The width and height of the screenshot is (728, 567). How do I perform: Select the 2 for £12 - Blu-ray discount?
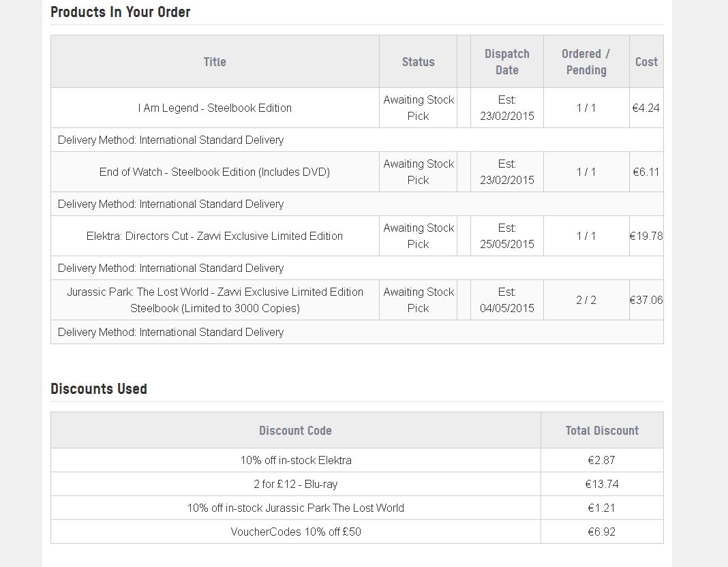(295, 484)
